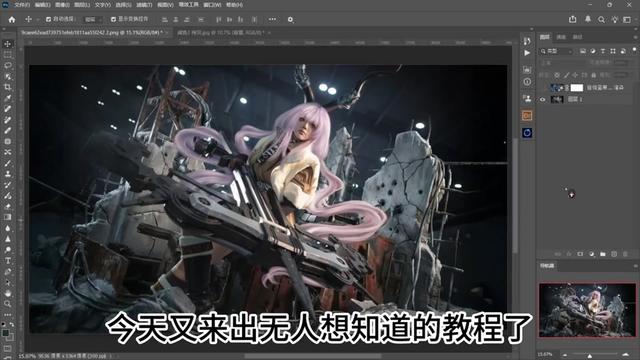This screenshot has width=640, height=360.
Task: Open the notifications bell icon
Action: (588, 19)
